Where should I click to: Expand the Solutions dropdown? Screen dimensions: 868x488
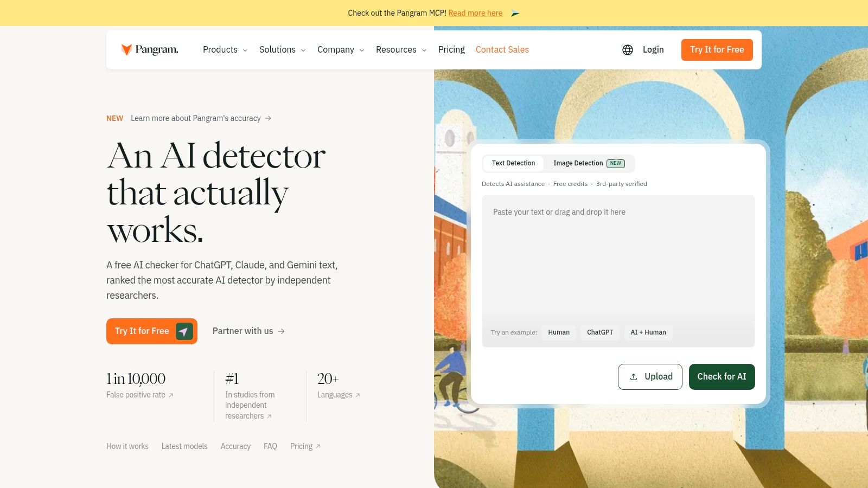pos(283,50)
